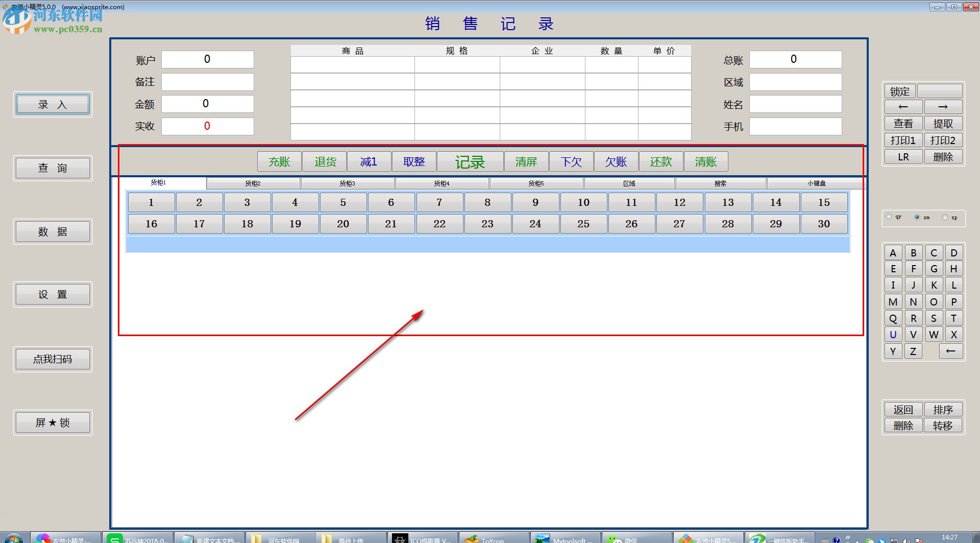Viewport: 980px width, 543px height.
Task: Click the 打印1 print button
Action: (x=903, y=140)
